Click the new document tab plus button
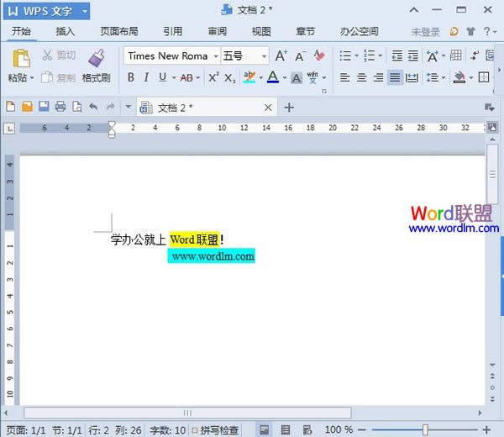The width and height of the screenshot is (504, 437). [289, 108]
